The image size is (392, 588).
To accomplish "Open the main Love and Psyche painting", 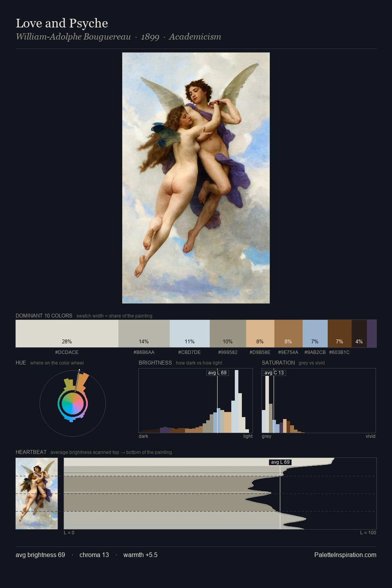I will click(196, 178).
